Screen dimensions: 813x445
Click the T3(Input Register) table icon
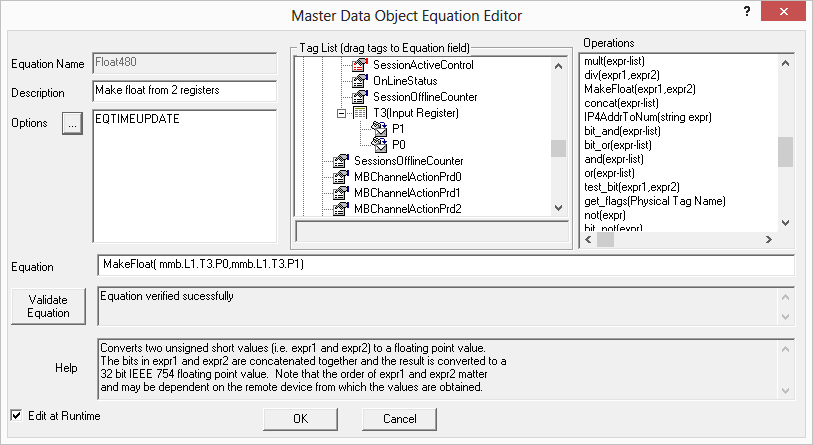coord(360,113)
